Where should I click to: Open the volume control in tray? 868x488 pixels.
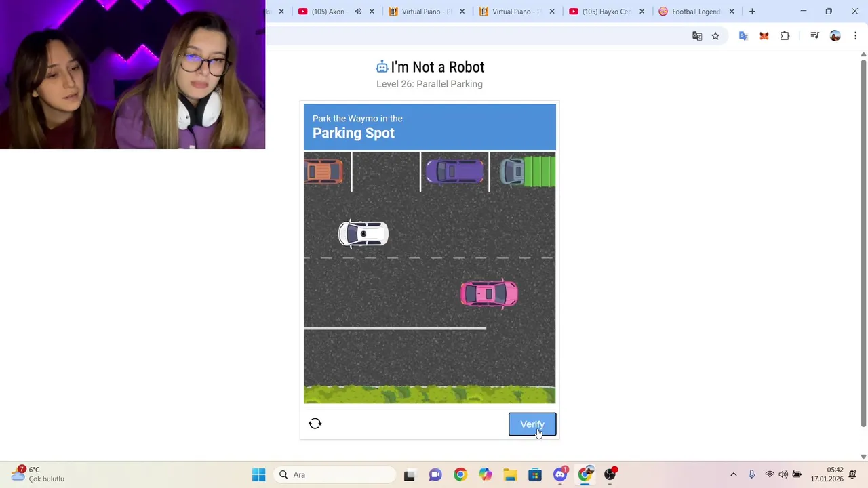783,474
